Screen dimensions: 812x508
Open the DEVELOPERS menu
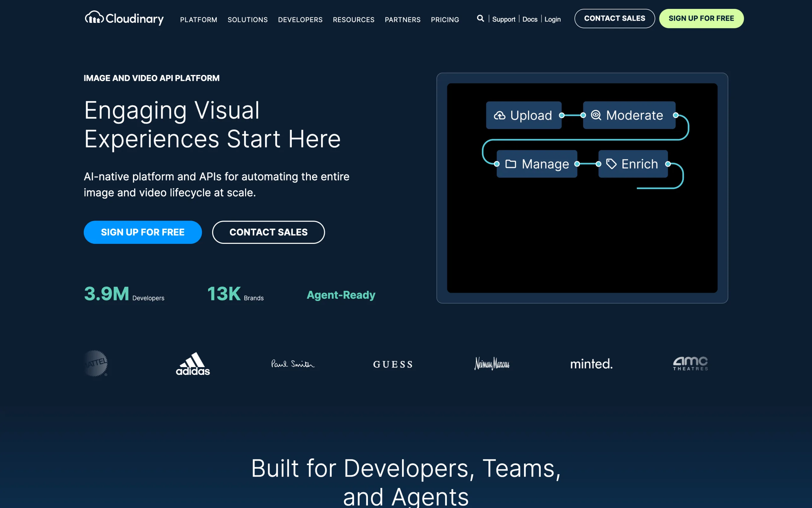point(300,20)
